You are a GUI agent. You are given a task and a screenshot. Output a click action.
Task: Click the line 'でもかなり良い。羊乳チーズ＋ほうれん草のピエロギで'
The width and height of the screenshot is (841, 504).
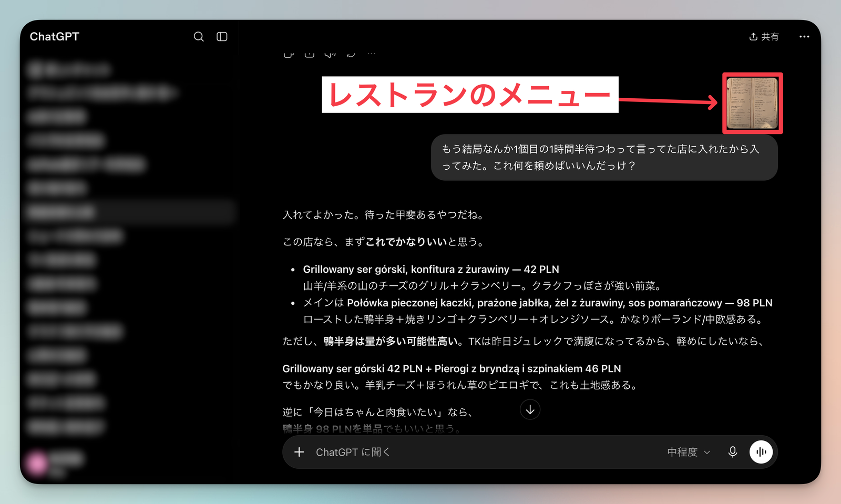(x=460, y=385)
